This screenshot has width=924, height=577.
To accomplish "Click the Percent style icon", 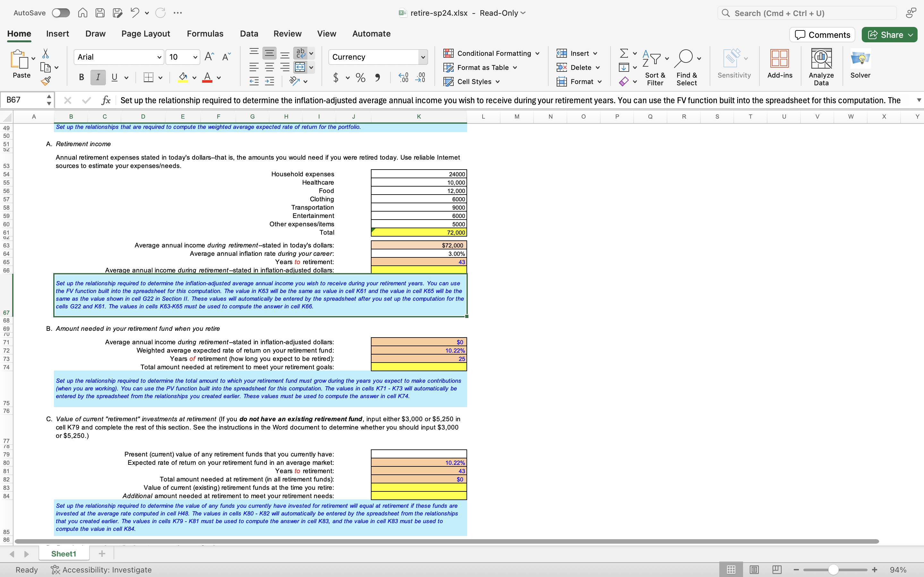I will 360,78.
